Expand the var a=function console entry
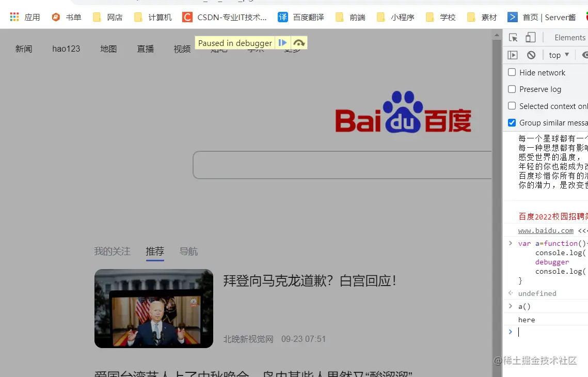Viewport: 588px width, 377px height. tap(511, 243)
